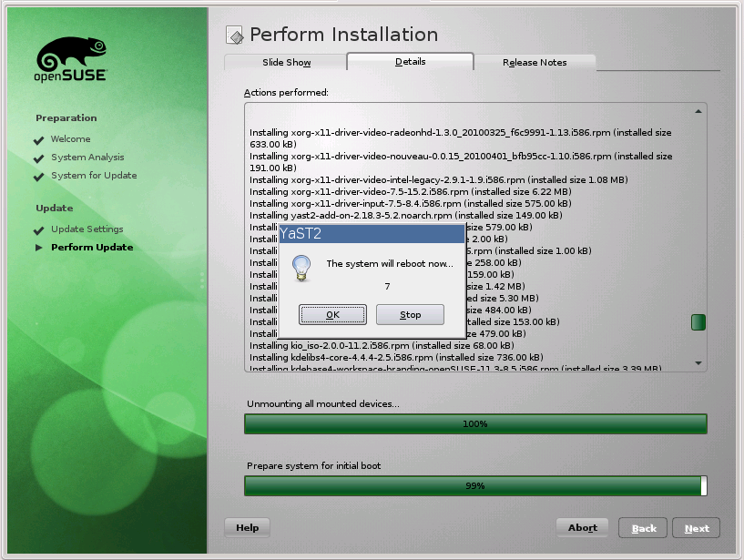Click the Unmounting devices 100% progress bar
Viewport: 744px width, 560px height.
coord(475,423)
